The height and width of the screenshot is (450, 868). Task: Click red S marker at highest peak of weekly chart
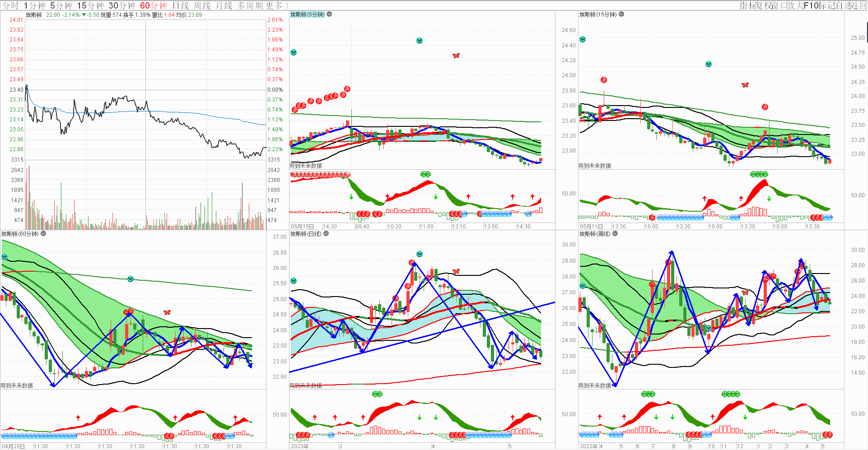tap(668, 262)
